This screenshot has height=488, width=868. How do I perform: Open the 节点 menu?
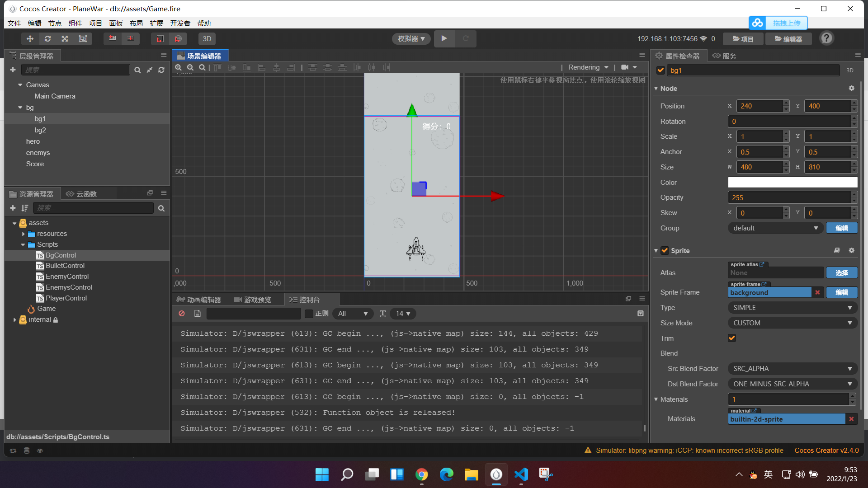pos(55,23)
